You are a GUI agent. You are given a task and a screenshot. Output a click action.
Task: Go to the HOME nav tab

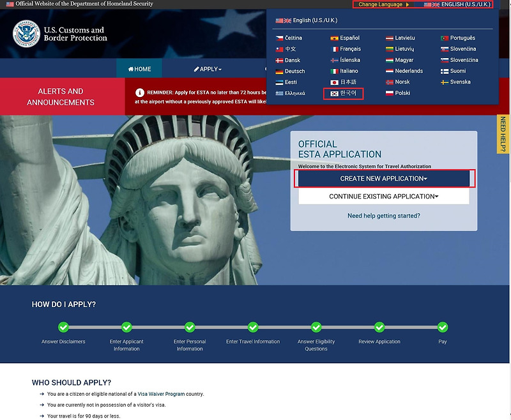tap(139, 69)
